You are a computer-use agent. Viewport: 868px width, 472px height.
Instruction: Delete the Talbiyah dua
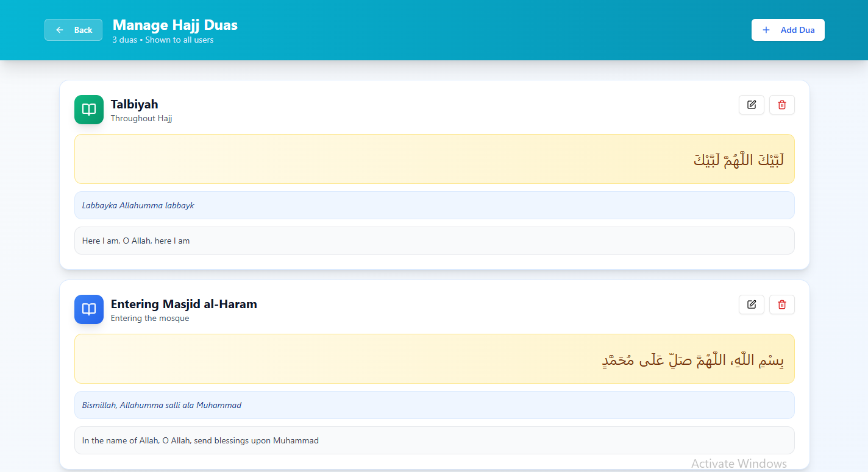click(782, 105)
